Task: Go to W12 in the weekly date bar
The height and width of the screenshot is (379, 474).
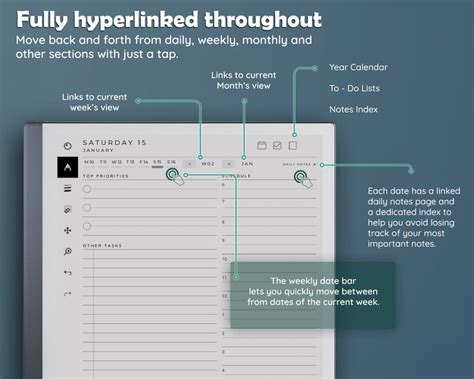Action: click(x=116, y=162)
